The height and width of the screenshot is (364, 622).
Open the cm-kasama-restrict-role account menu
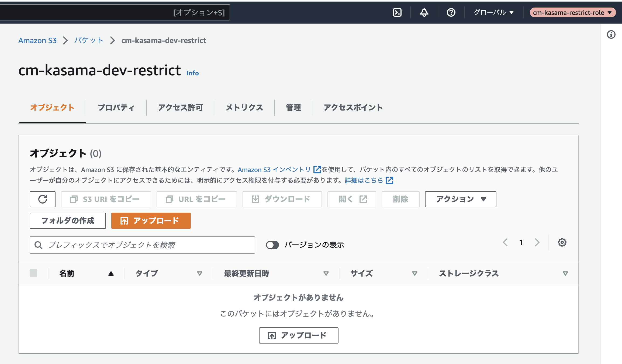coord(573,12)
